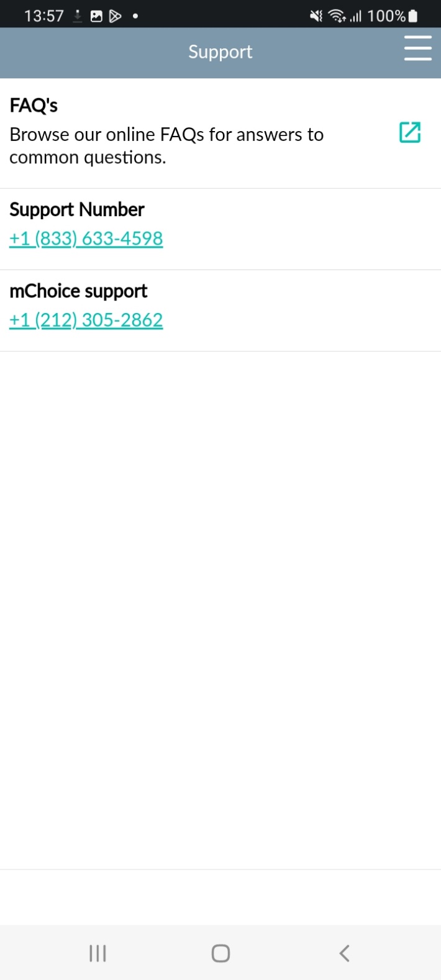441x980 pixels.
Task: Tap the muted sound icon in the status bar
Action: click(x=316, y=16)
